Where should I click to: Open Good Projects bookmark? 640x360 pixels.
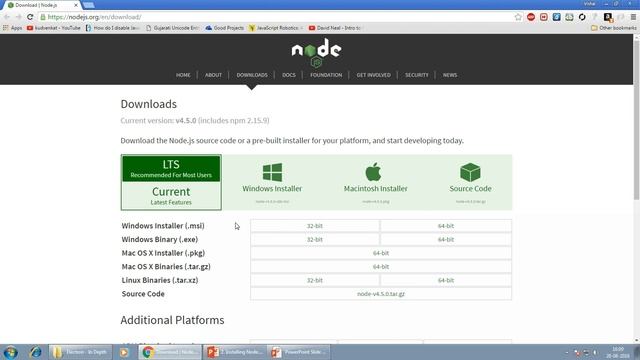tap(224, 28)
